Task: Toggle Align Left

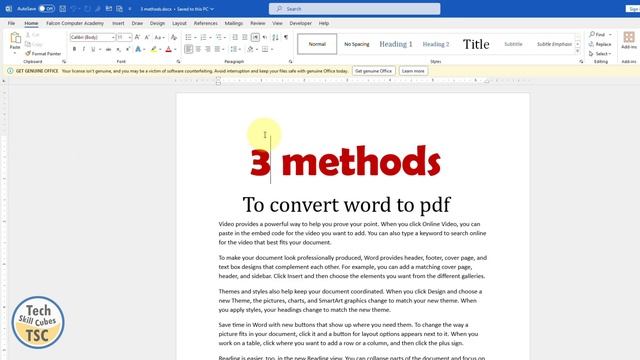Action: 188,49
